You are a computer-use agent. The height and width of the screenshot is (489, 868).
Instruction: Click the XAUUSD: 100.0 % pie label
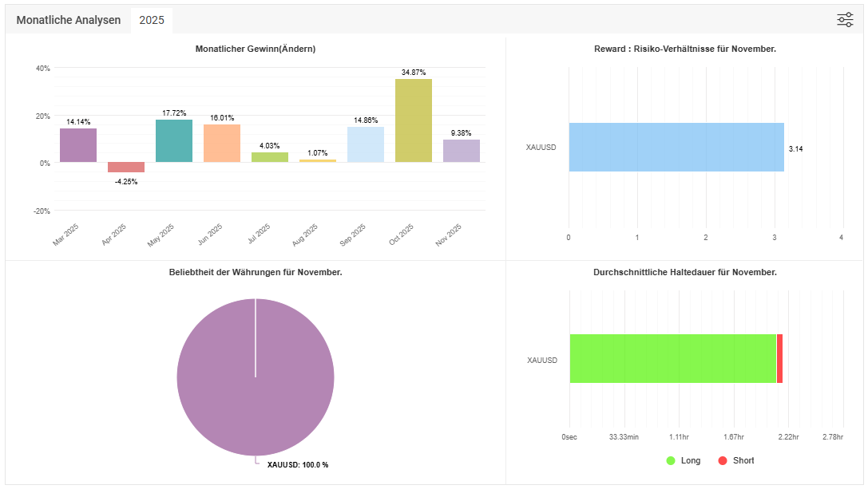click(298, 464)
